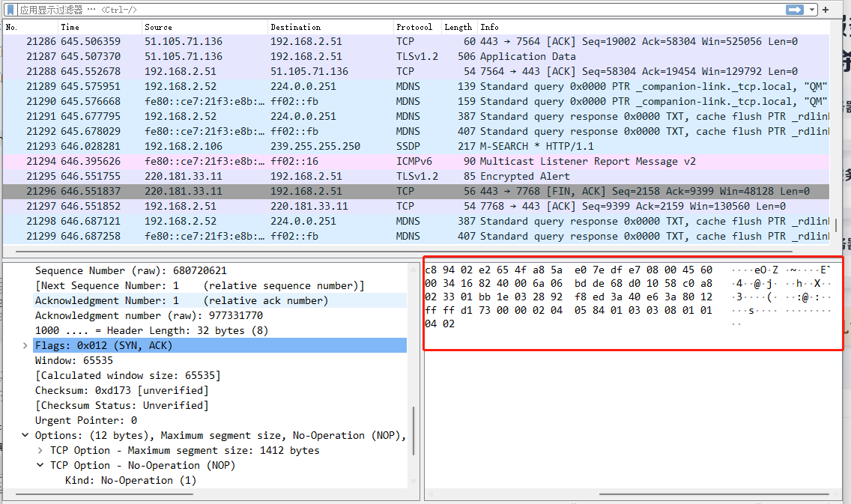
Task: Open the filter history dropdown arrow
Action: 812,10
